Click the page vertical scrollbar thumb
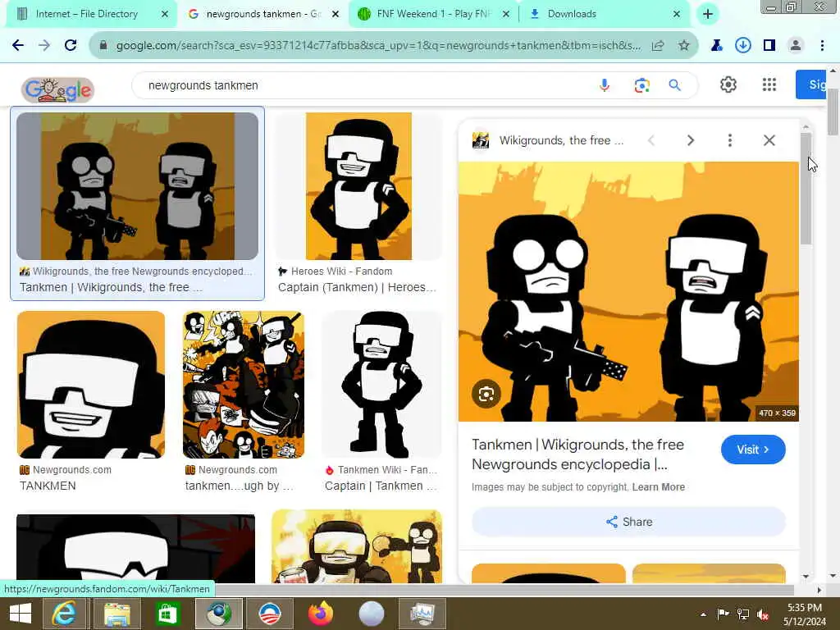 (x=833, y=111)
